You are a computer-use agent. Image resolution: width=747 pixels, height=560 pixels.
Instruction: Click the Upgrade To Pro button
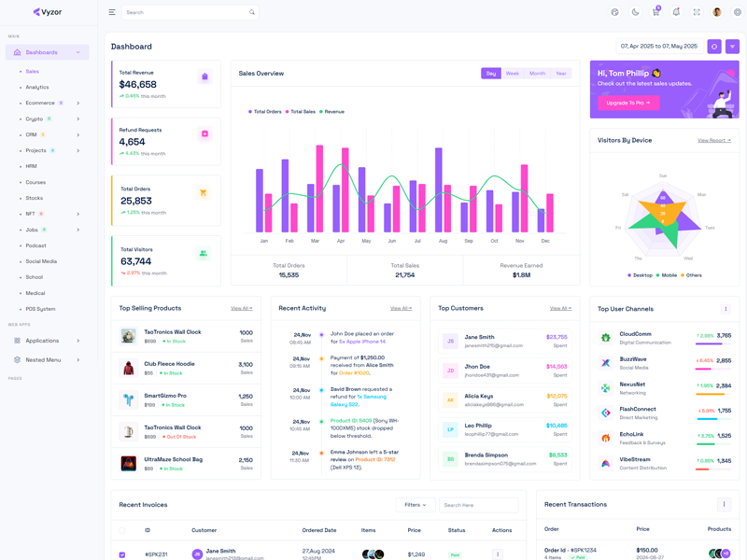point(628,103)
